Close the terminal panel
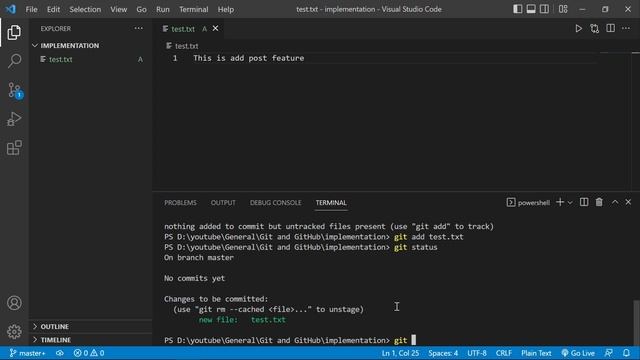The image size is (640, 360). 628,202
